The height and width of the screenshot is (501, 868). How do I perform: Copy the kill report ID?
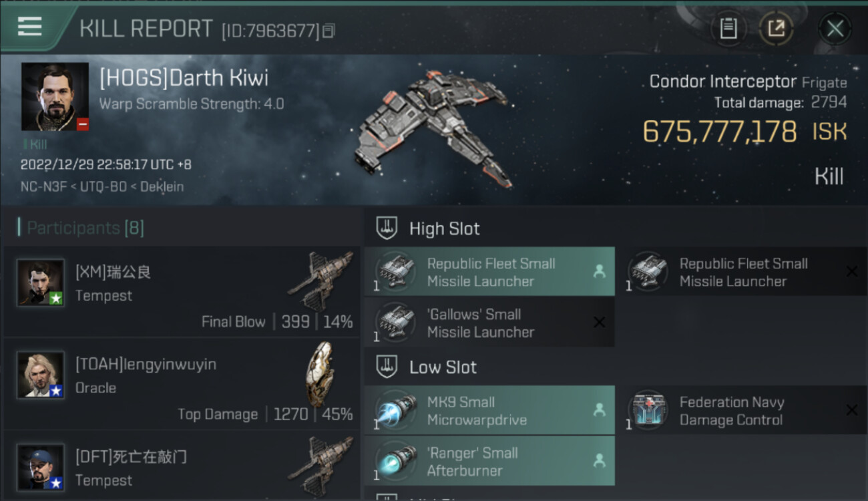click(x=329, y=31)
